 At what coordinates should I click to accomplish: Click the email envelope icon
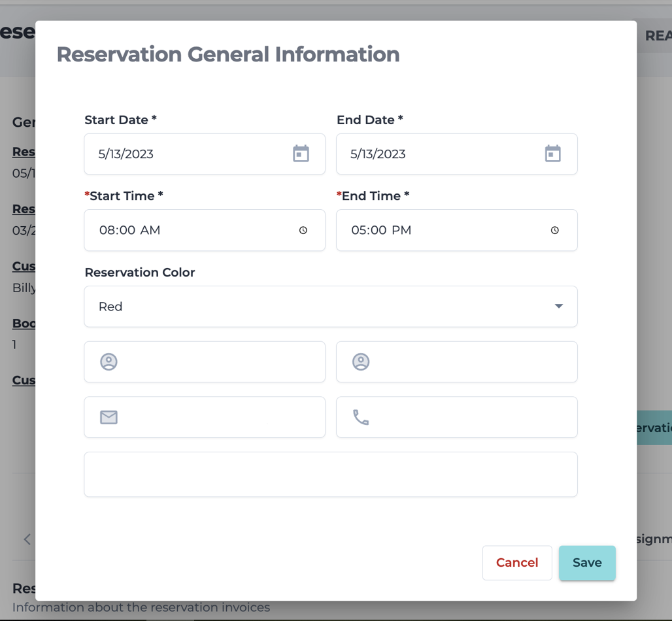pyautogui.click(x=109, y=417)
